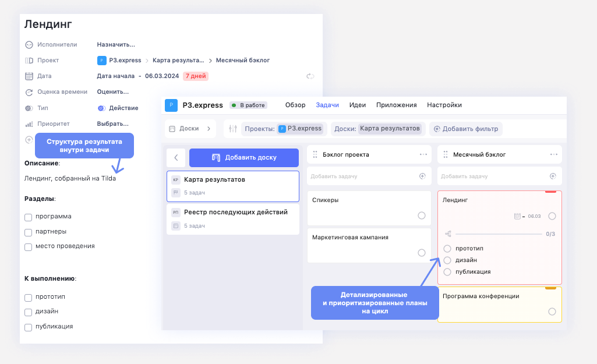Check the программа checkbox
Image resolution: width=597 pixels, height=364 pixels.
tap(29, 217)
